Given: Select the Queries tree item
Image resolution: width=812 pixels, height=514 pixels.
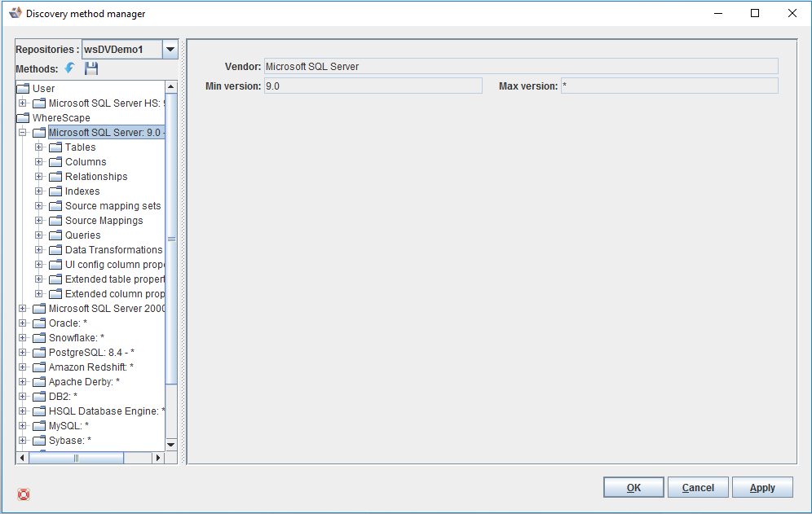Looking at the screenshot, I should pos(83,235).
